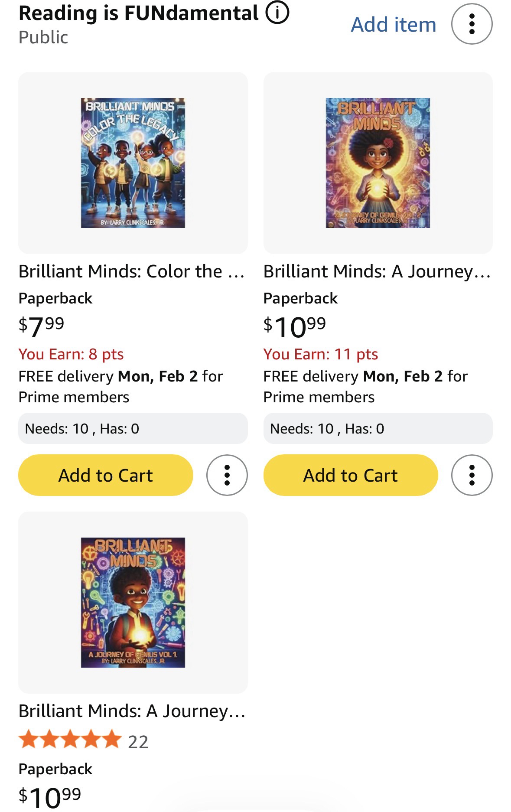Screen dimensions: 511x812
Task: Open the 22 reviews count
Action: click(138, 742)
